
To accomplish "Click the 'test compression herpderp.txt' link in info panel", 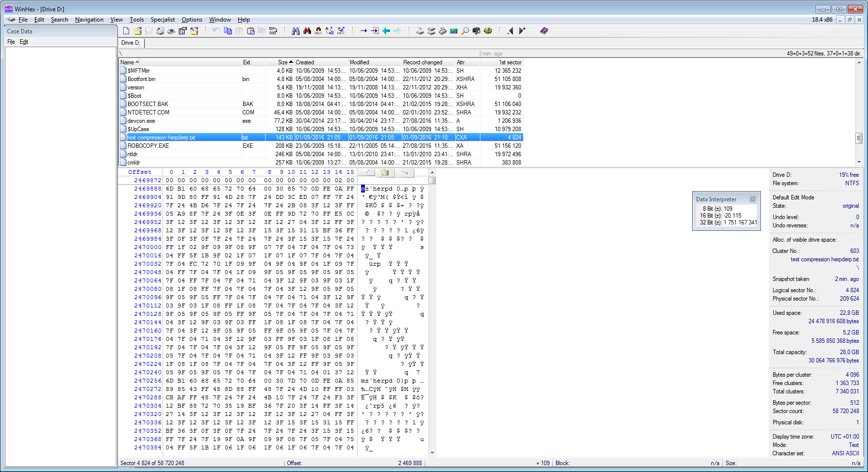I will point(825,259).
